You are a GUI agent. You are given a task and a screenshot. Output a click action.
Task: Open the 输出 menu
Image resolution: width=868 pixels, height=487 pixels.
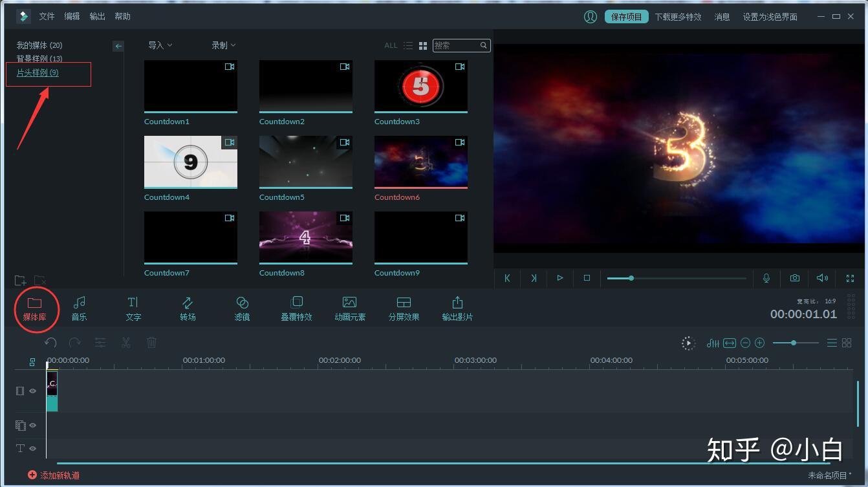click(x=97, y=16)
